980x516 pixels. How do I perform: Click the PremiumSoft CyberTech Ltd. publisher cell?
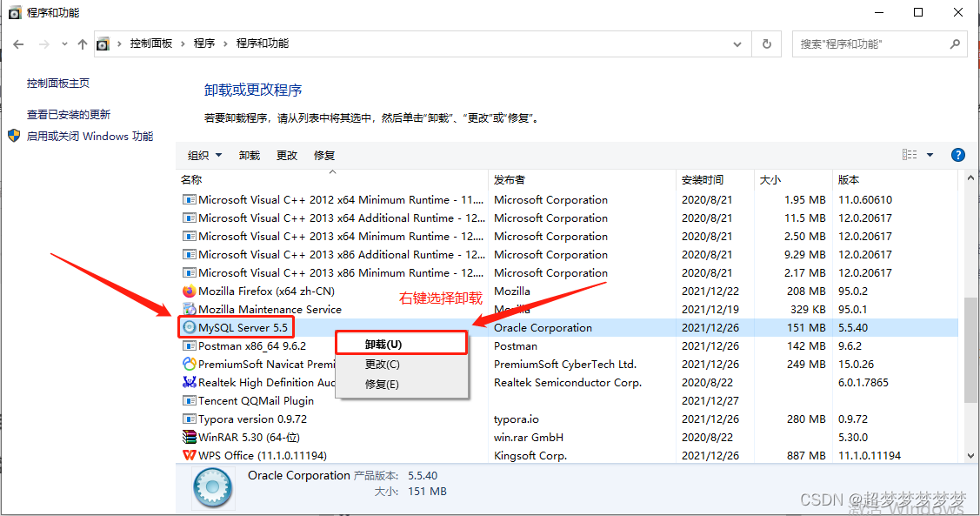click(x=565, y=364)
